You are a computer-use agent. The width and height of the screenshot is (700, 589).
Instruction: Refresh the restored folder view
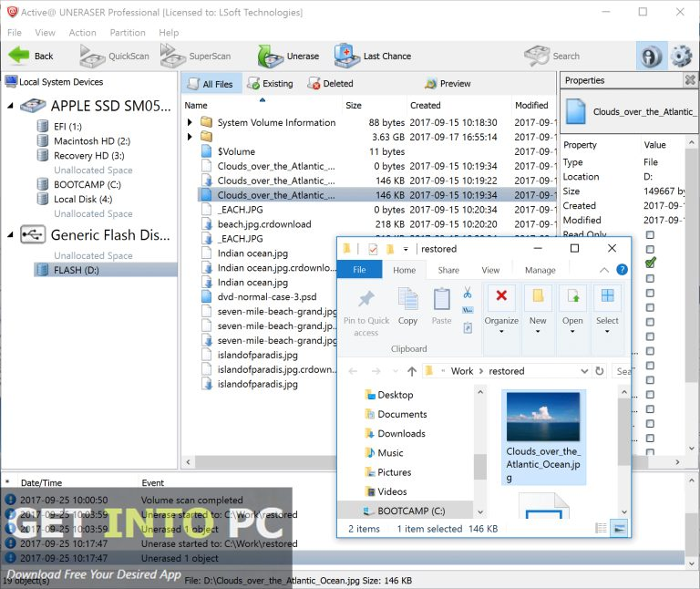click(x=600, y=371)
